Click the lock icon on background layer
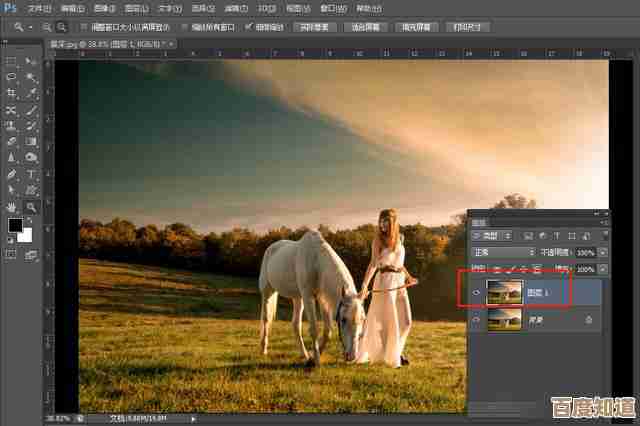 (588, 319)
